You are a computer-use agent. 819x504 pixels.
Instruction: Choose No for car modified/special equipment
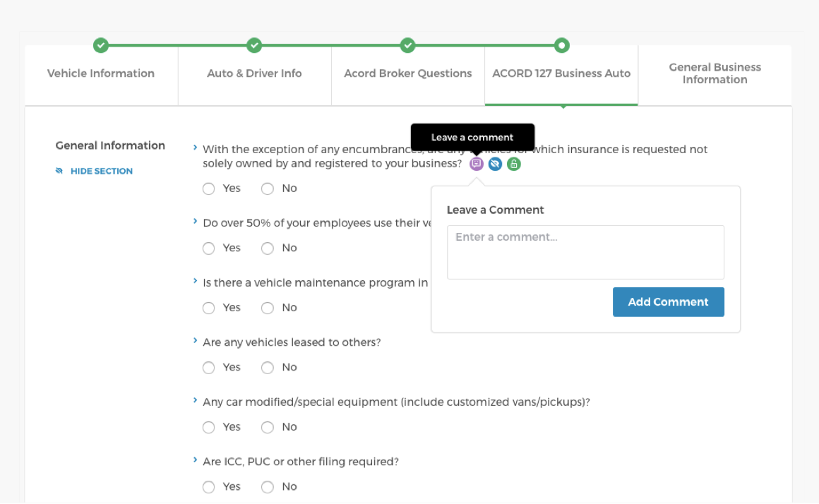268,427
